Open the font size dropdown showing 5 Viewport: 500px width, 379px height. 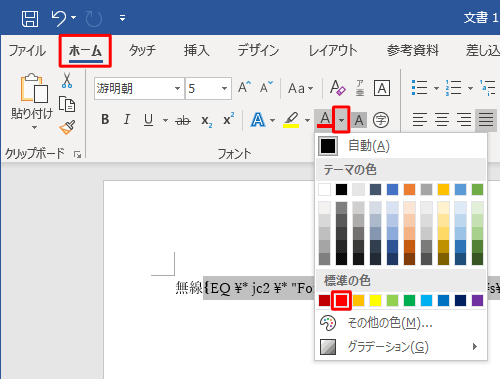click(x=224, y=89)
